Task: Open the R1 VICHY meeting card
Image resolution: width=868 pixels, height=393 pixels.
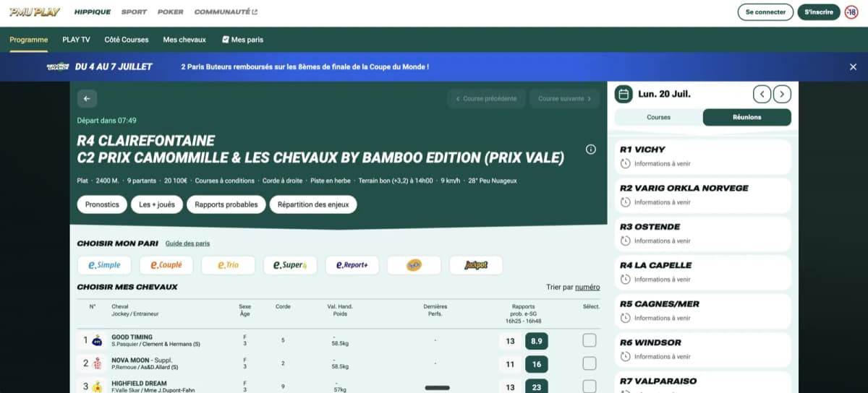Action: pos(702,155)
